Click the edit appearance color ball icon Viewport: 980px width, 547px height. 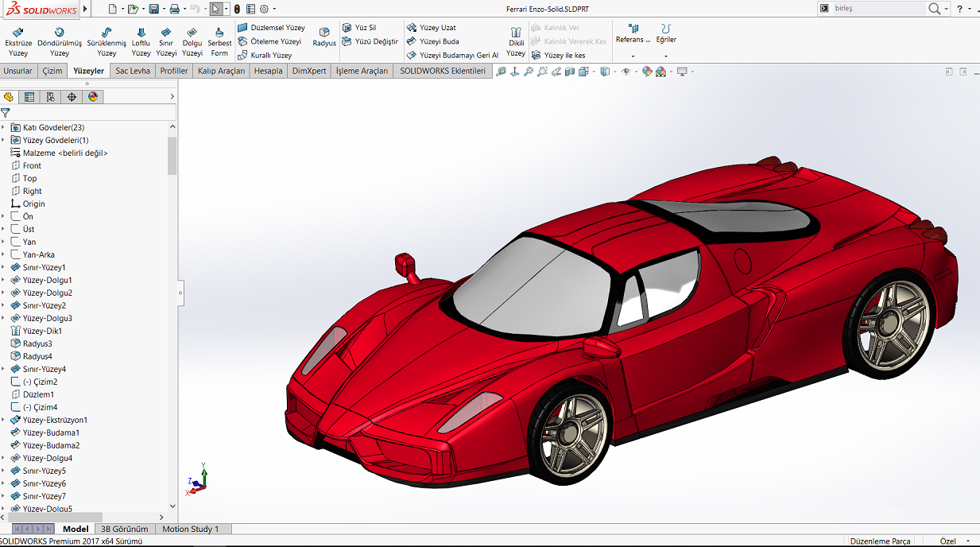647,72
